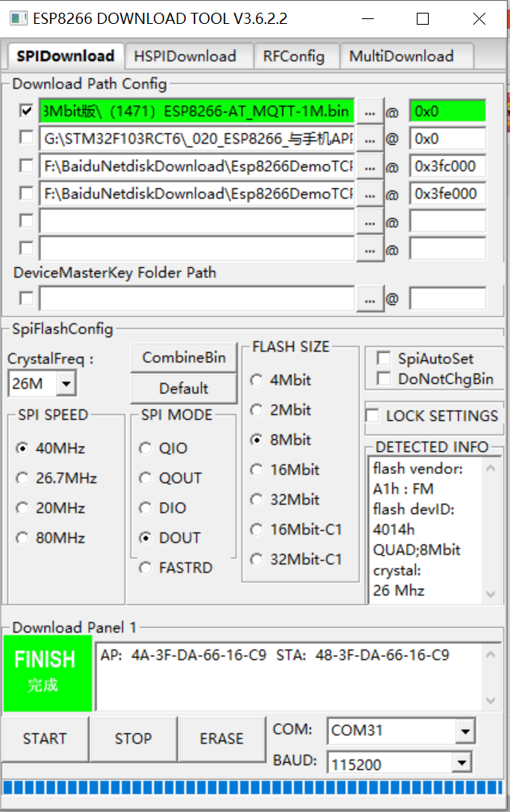The height and width of the screenshot is (812, 510).
Task: Check the box for the 0x3fe000 file row
Action: pyautogui.click(x=25, y=193)
